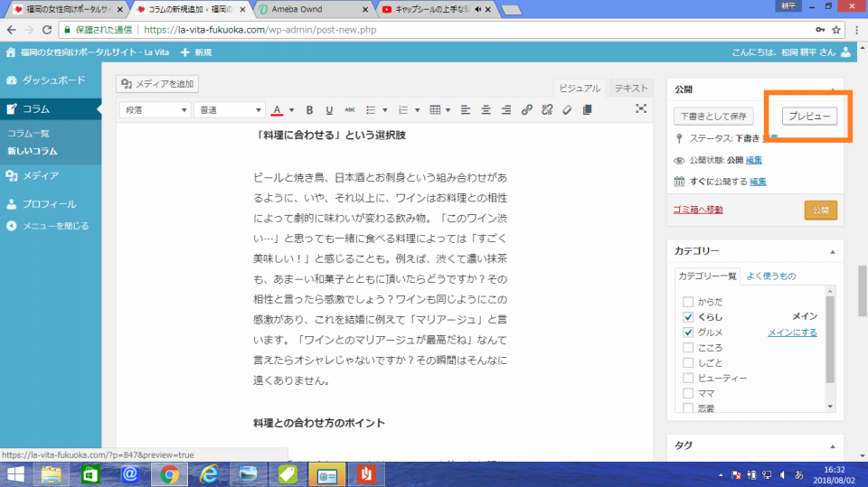Select the カテゴリー一覧 tab
This screenshot has width=868, height=487.
pyautogui.click(x=707, y=276)
